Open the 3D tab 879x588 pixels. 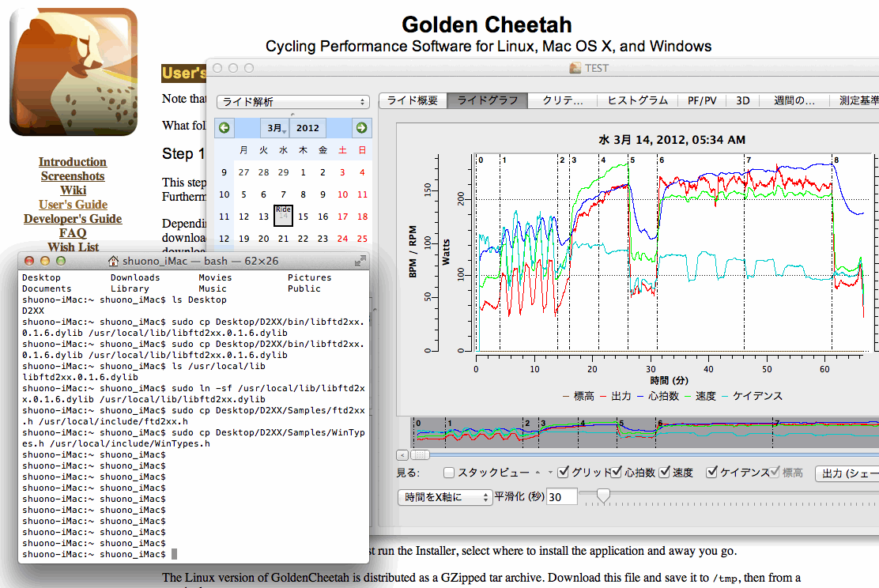pos(743,100)
